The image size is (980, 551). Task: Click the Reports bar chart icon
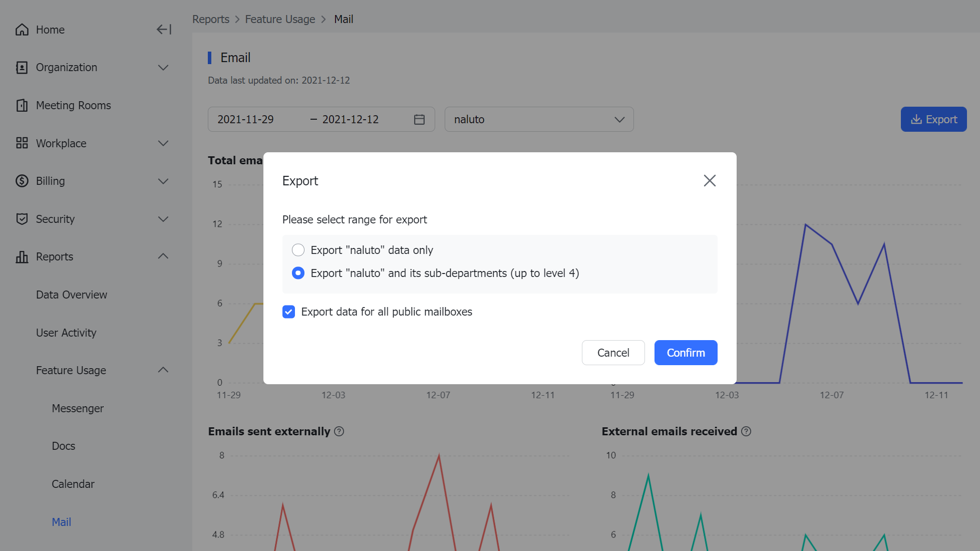point(22,257)
